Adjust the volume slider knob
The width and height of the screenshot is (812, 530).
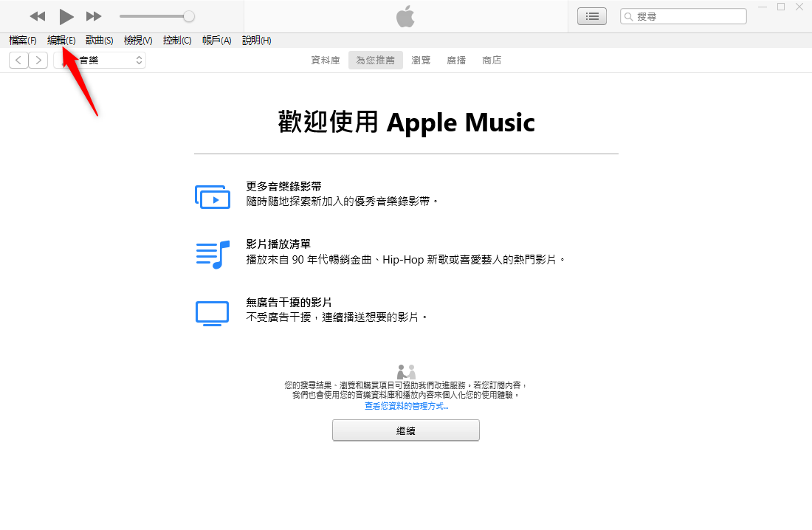(189, 16)
